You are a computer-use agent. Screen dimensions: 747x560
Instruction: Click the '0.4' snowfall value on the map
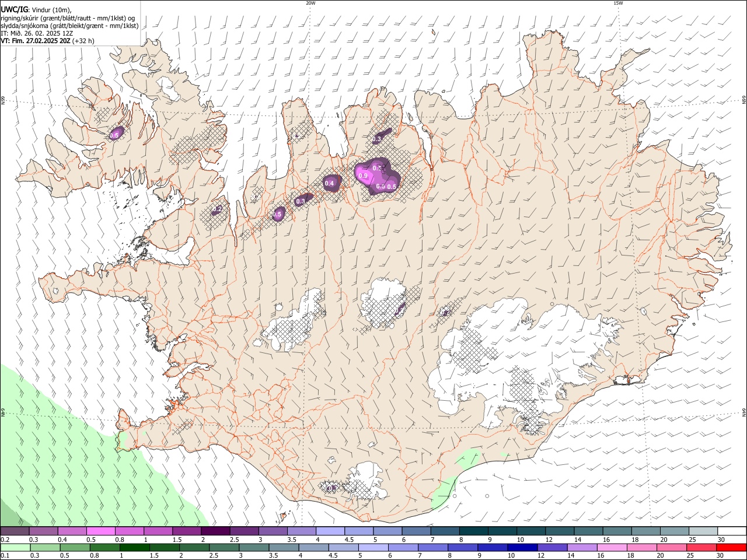329,183
